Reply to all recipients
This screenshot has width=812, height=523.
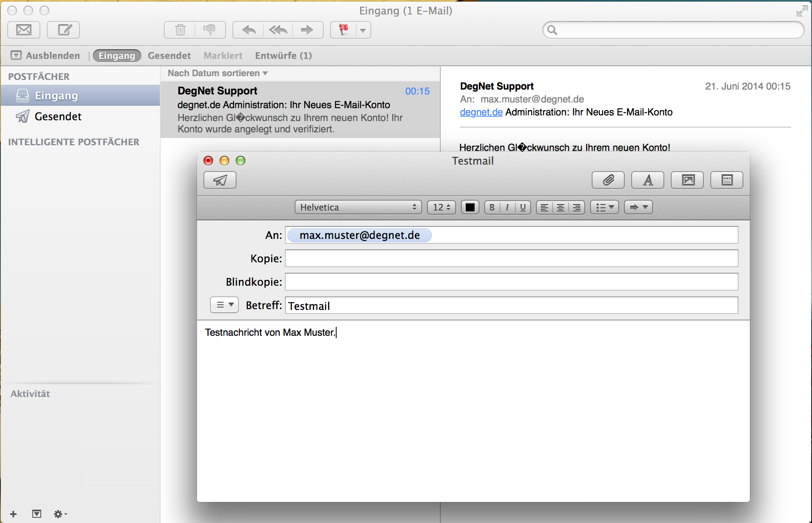point(278,30)
